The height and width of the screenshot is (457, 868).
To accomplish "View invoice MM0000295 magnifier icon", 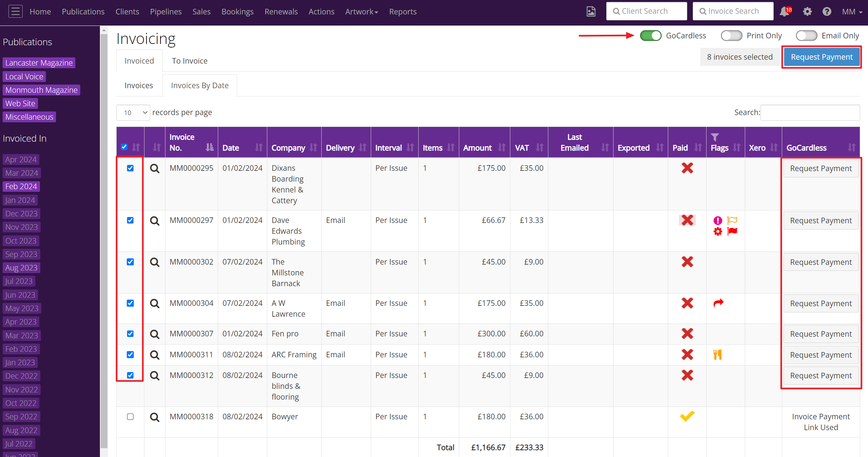I will (155, 168).
